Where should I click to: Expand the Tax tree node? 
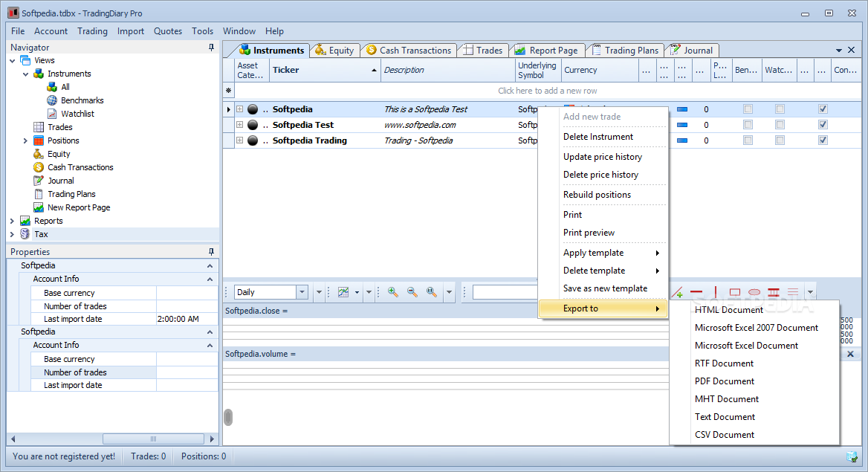(12, 234)
